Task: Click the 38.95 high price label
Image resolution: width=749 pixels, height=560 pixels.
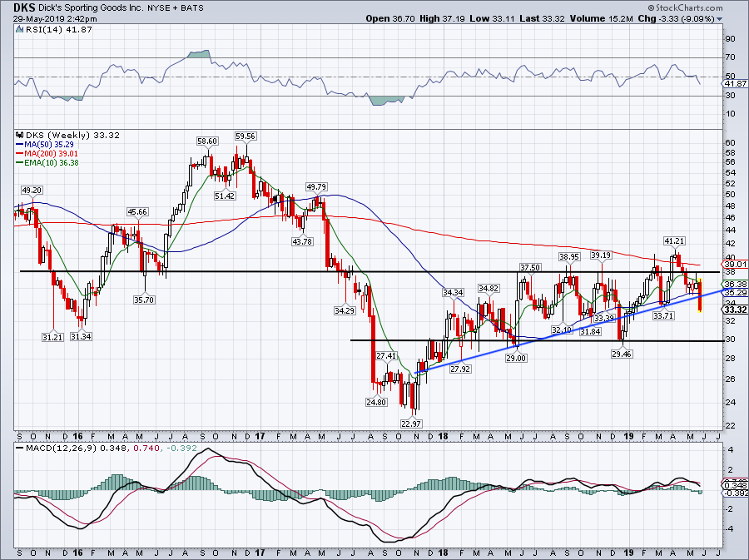Action: tap(569, 257)
